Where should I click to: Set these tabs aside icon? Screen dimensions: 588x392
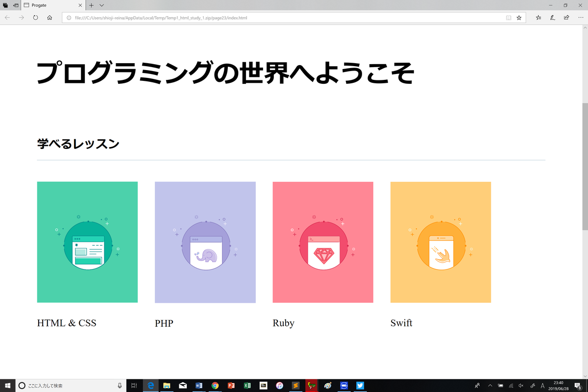[16, 5]
